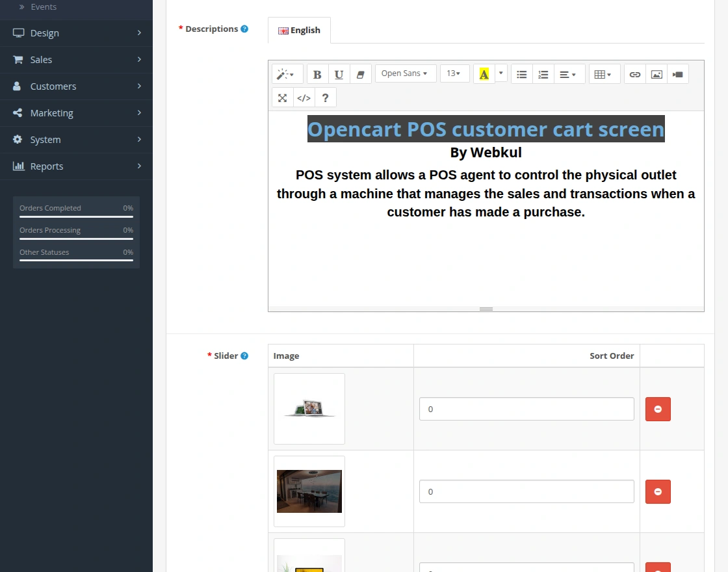Switch to code view in the editor
Image resolution: width=728 pixels, height=572 pixels.
point(304,97)
